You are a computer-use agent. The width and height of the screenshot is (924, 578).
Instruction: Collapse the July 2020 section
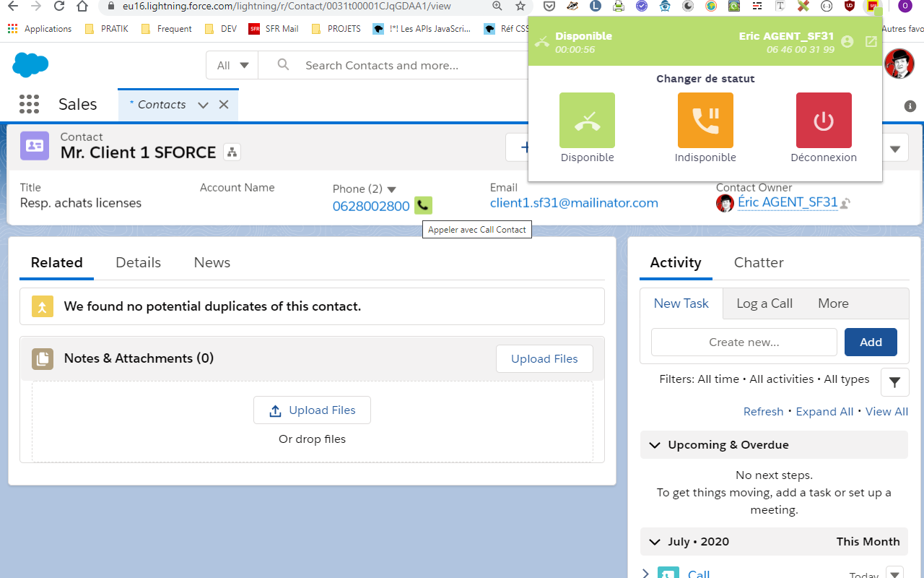tap(655, 542)
